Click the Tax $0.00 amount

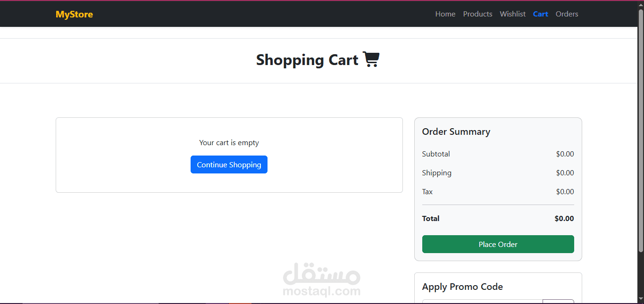pyautogui.click(x=565, y=191)
